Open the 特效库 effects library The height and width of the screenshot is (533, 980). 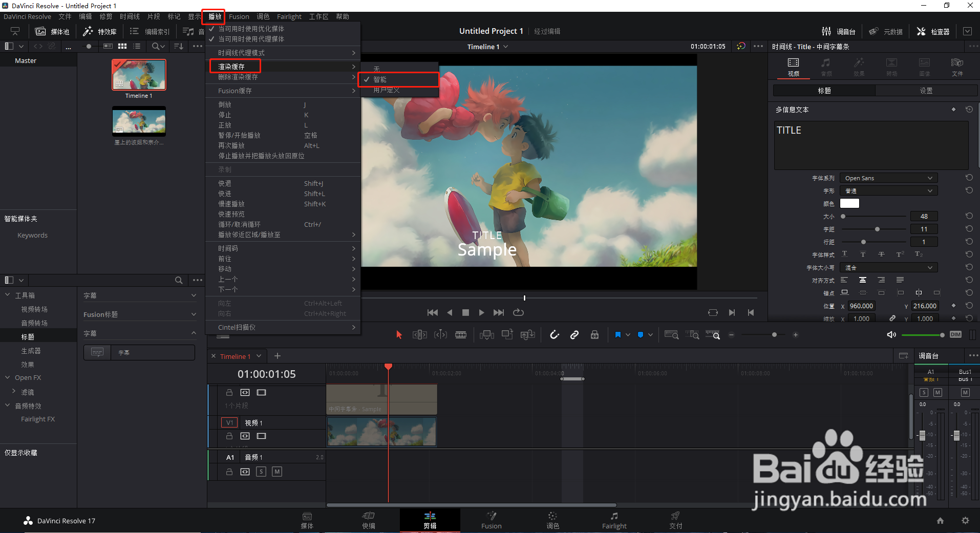pos(100,31)
